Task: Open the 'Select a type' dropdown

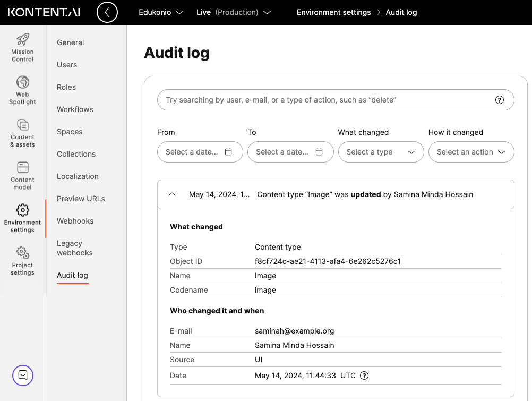Action: pyautogui.click(x=381, y=152)
